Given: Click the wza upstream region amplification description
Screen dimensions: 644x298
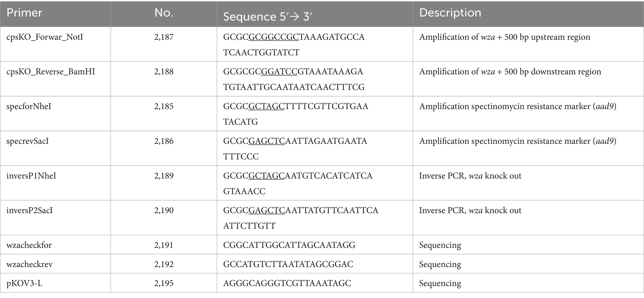Looking at the screenshot, I should tap(504, 37).
